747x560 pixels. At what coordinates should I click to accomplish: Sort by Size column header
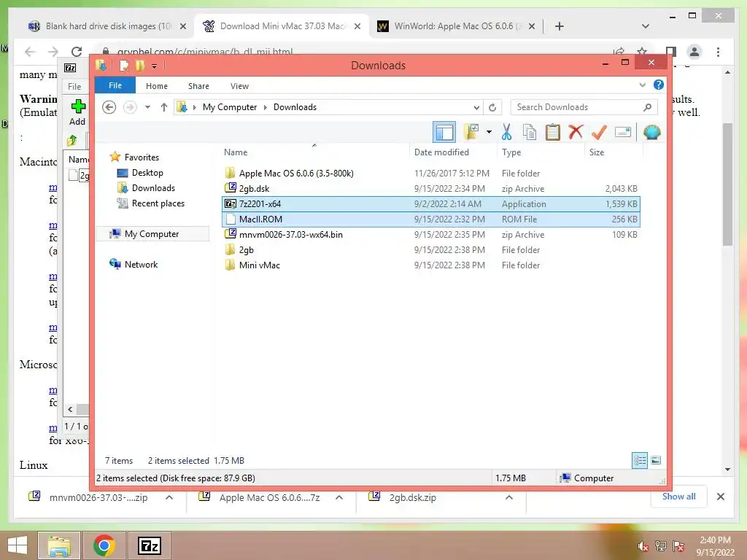tap(597, 152)
